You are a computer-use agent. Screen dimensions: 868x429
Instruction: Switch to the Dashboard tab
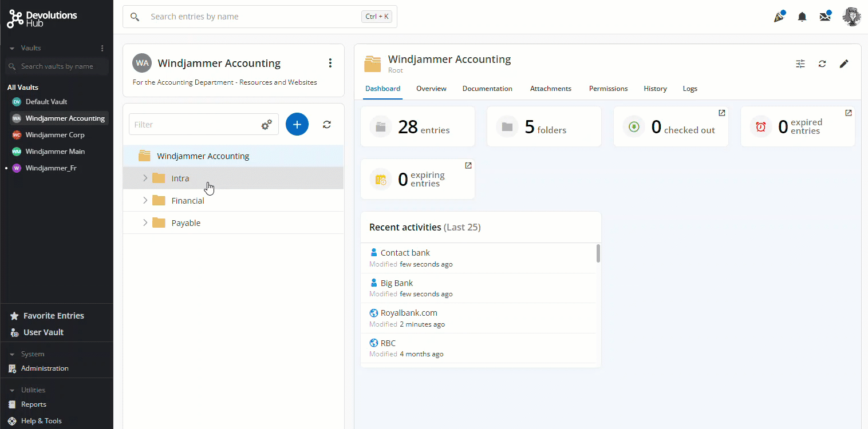pos(383,89)
